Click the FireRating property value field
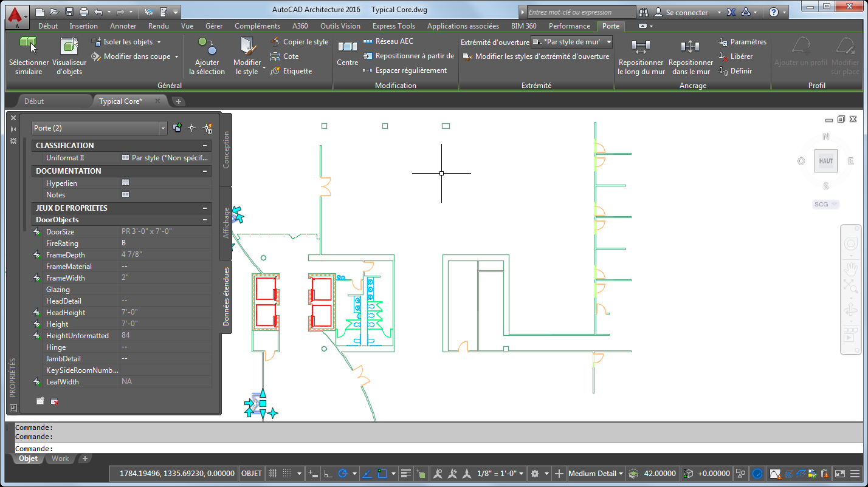This screenshot has height=487, width=868. point(164,243)
